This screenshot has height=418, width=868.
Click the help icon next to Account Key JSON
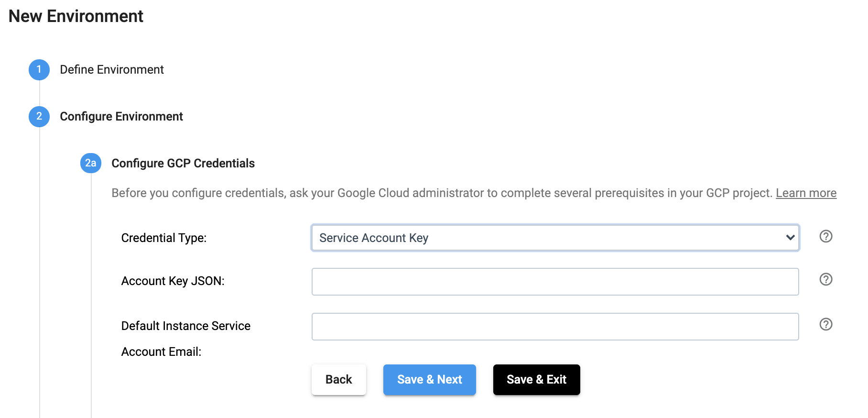point(825,279)
